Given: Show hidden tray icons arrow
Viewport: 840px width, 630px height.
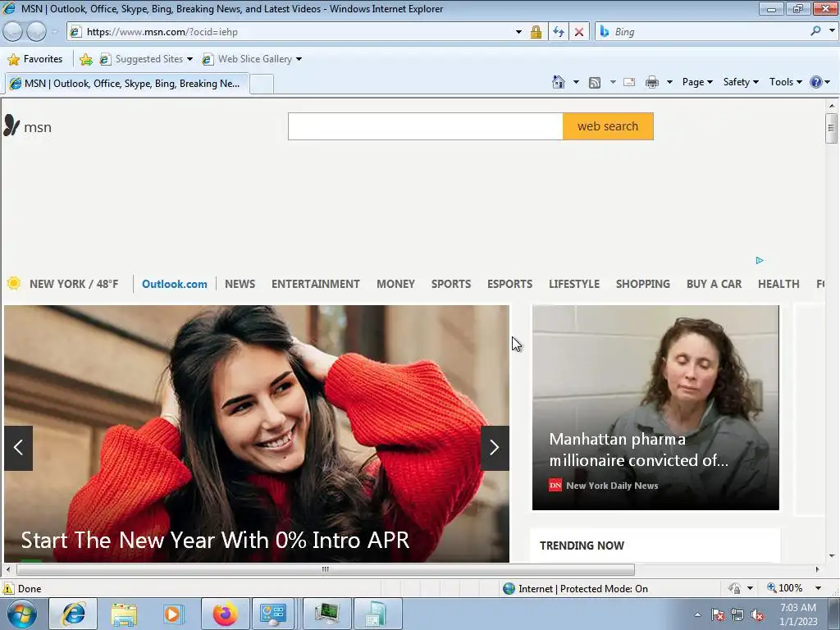Looking at the screenshot, I should pos(697,614).
